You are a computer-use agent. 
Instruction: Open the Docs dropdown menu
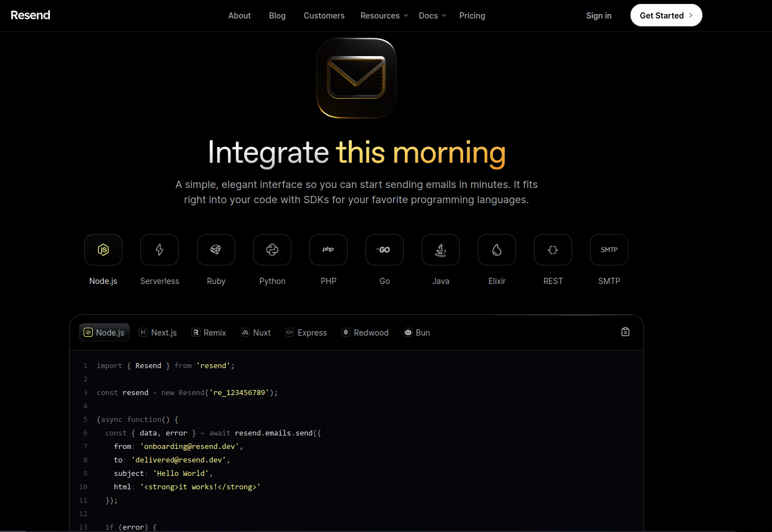point(432,15)
